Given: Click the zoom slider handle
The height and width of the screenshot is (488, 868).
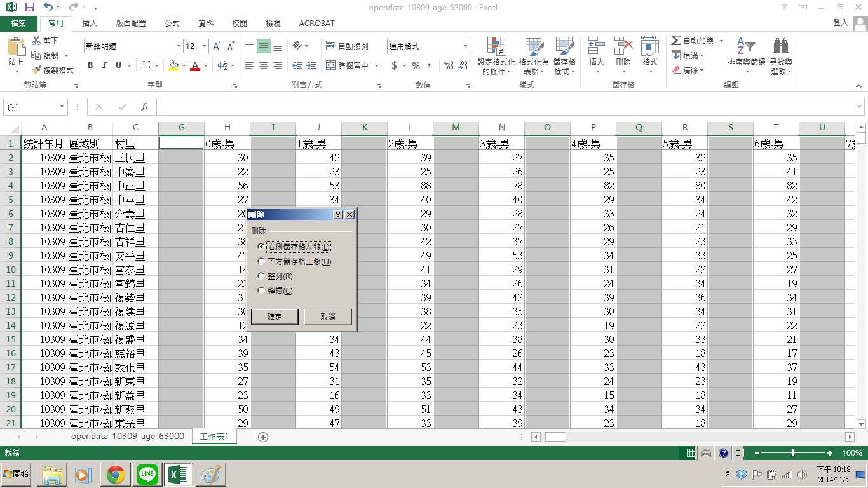Looking at the screenshot, I should [792, 453].
